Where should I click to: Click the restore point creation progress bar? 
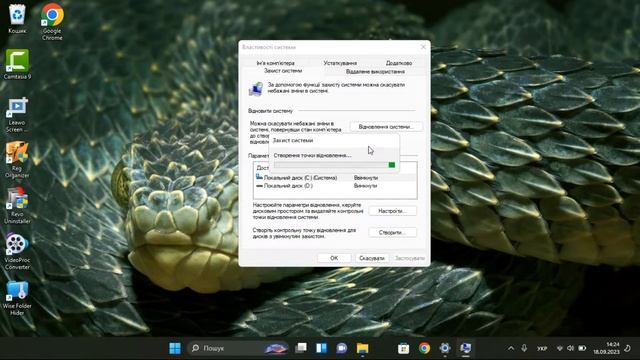tap(334, 164)
